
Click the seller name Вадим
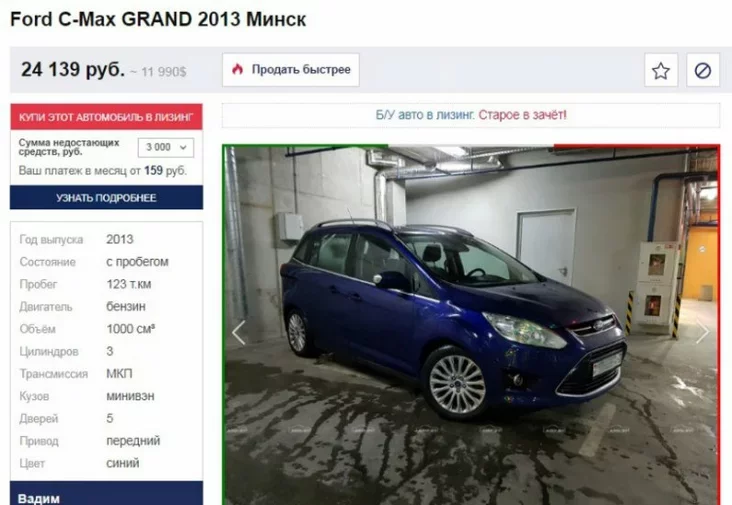(x=39, y=498)
